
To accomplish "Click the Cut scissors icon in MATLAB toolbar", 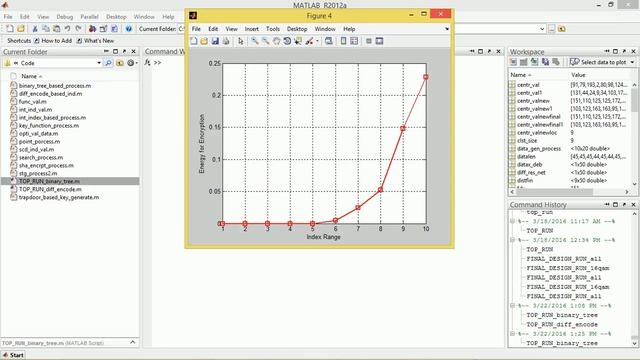I will [35, 29].
